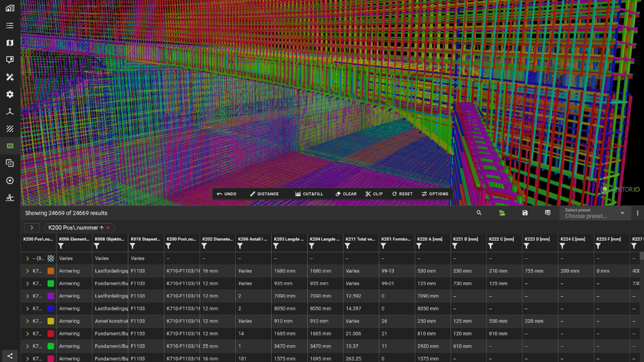Click the settings gear in the sidebar

pyautogui.click(x=9, y=94)
